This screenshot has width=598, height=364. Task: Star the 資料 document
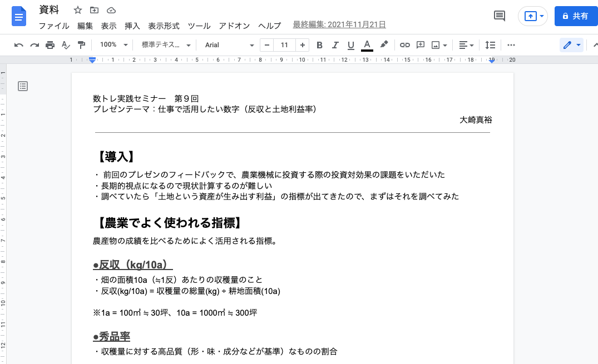coord(77,9)
